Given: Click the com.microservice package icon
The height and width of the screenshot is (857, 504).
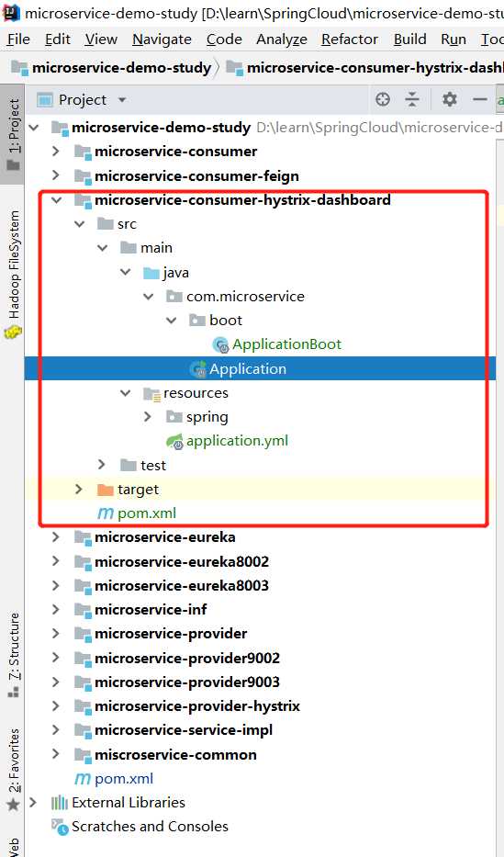Looking at the screenshot, I should [174, 297].
